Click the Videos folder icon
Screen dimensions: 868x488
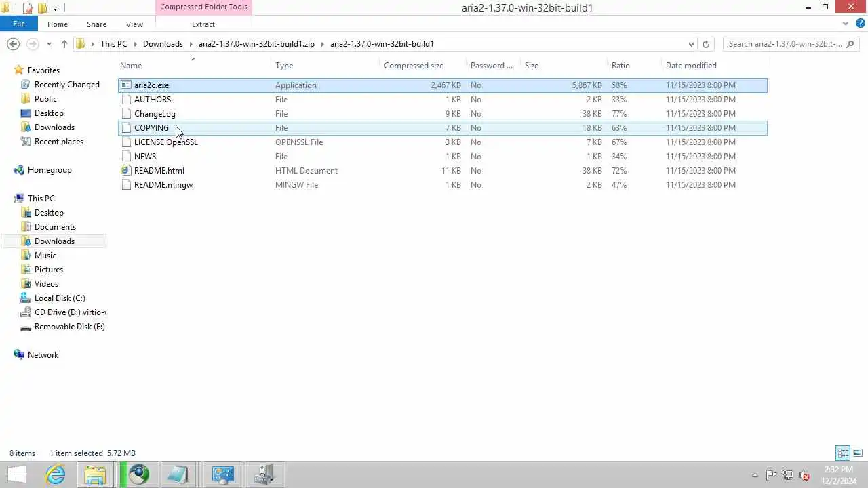click(x=26, y=284)
